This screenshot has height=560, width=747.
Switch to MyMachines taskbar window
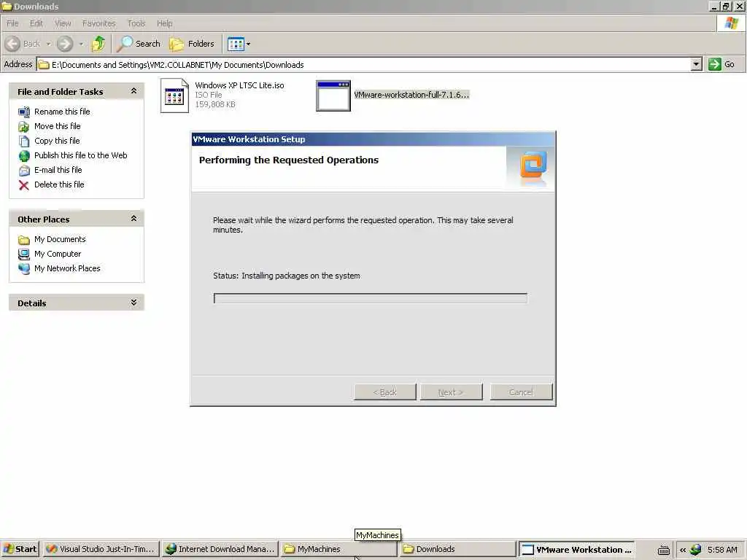point(338,549)
